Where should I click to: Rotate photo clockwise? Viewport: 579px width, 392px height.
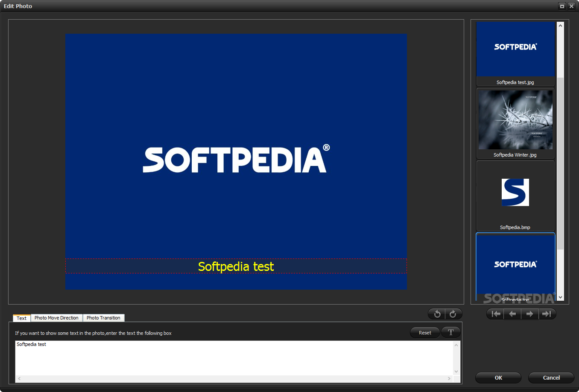[x=453, y=314]
